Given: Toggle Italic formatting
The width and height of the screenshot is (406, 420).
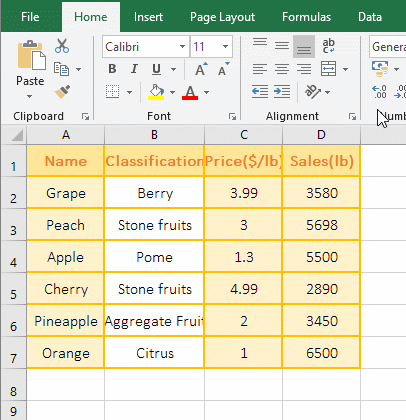Looking at the screenshot, I should (x=134, y=69).
